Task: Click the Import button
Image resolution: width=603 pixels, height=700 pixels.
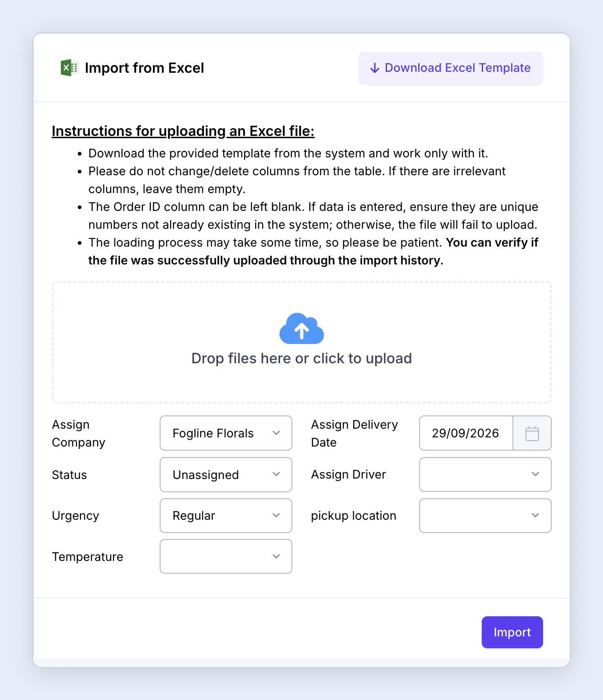Action: tap(512, 632)
